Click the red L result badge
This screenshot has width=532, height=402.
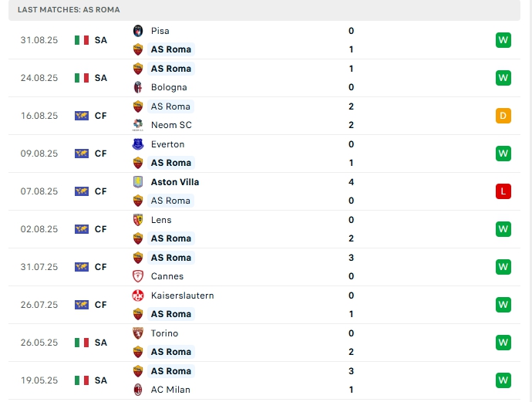[x=503, y=191]
